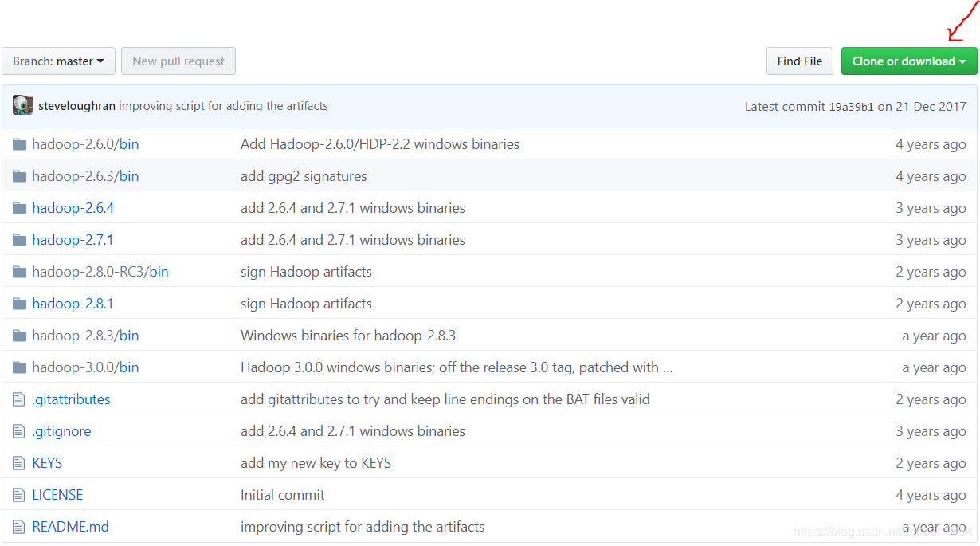Click the file icon next to .gitattributes

pyautogui.click(x=19, y=399)
